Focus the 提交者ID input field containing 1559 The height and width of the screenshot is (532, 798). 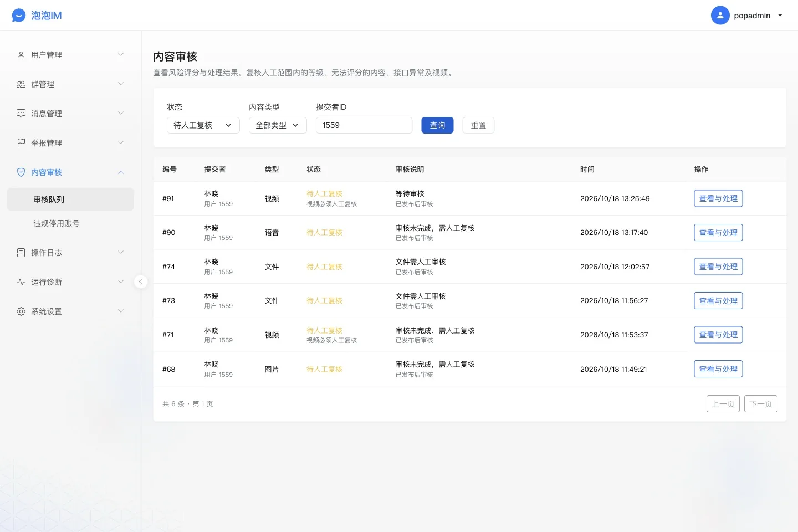coord(364,125)
